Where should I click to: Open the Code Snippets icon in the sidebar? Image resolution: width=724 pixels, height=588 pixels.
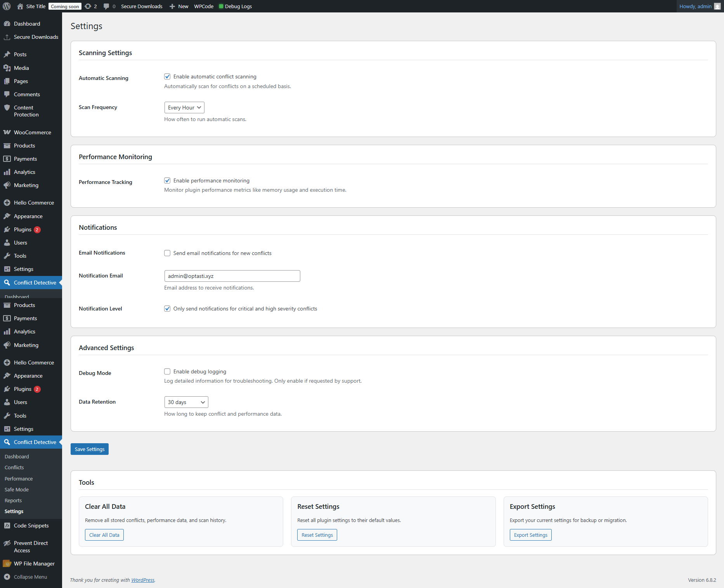coord(7,526)
